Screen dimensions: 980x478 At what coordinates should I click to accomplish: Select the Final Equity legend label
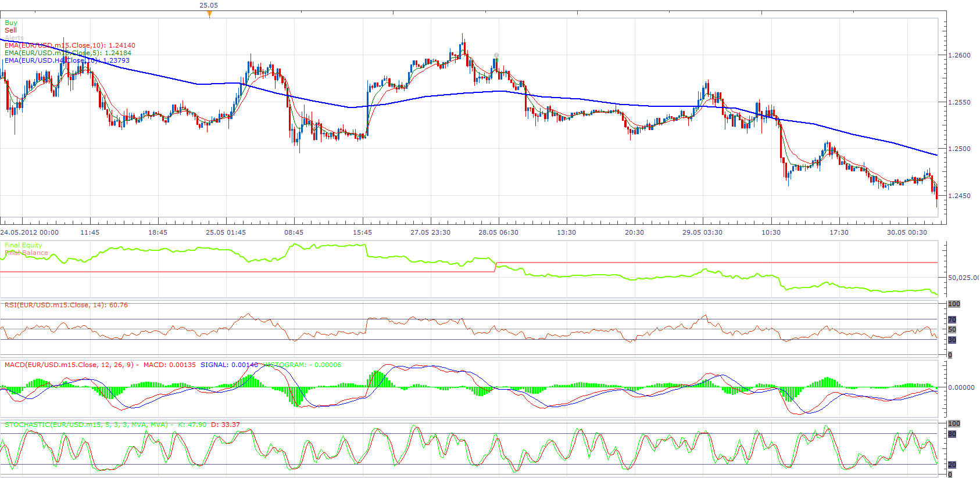click(x=23, y=245)
